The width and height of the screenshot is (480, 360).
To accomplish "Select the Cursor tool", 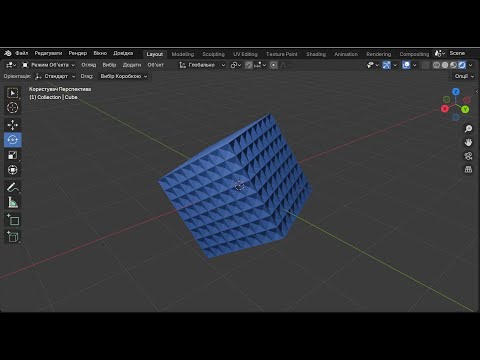I will (13, 108).
